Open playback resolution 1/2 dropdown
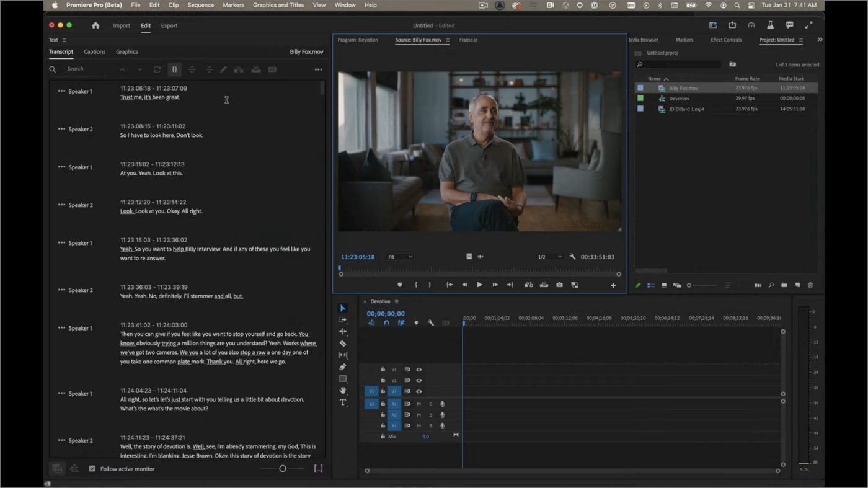 click(x=549, y=257)
